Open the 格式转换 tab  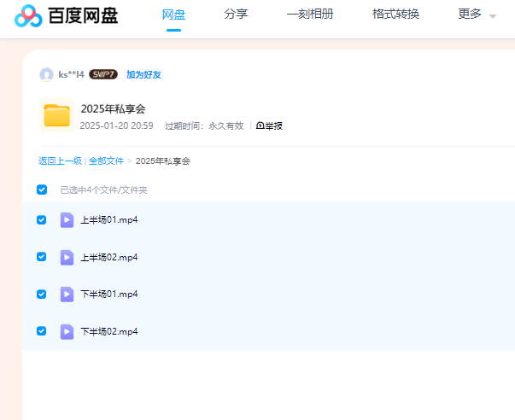pyautogui.click(x=395, y=15)
